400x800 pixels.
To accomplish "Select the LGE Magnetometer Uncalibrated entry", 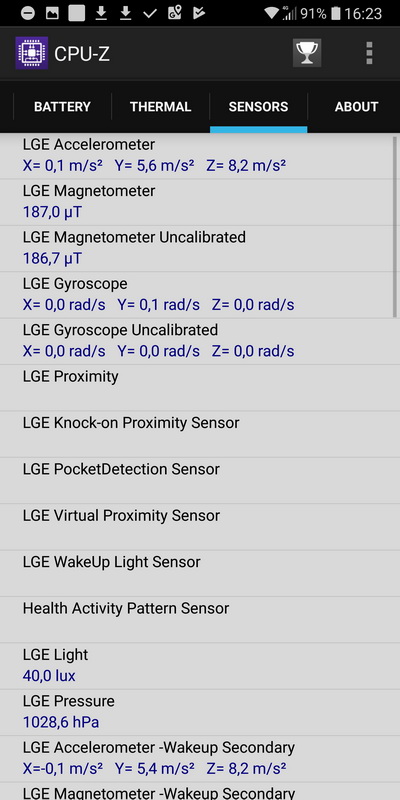I will click(196, 248).
